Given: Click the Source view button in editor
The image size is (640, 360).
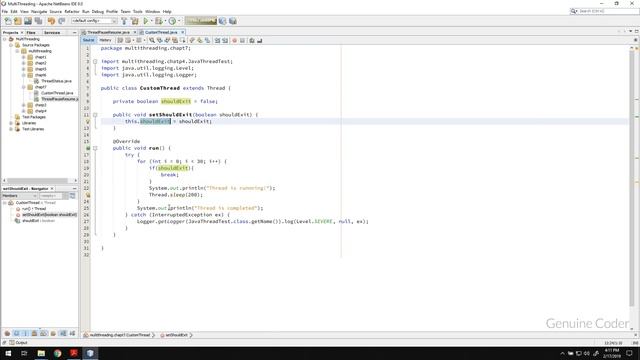Looking at the screenshot, I should [88, 40].
